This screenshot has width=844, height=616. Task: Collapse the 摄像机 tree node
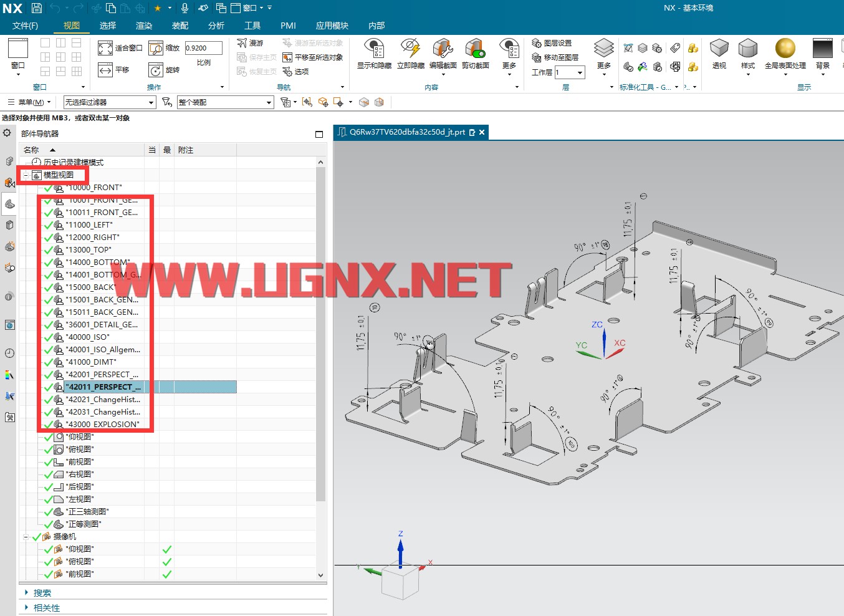[x=26, y=537]
